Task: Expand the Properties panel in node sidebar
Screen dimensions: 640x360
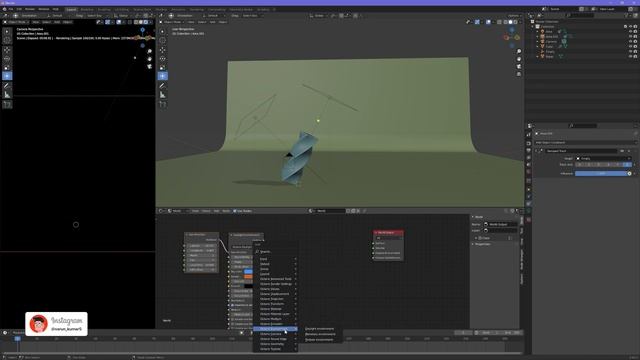Action: pyautogui.click(x=473, y=244)
